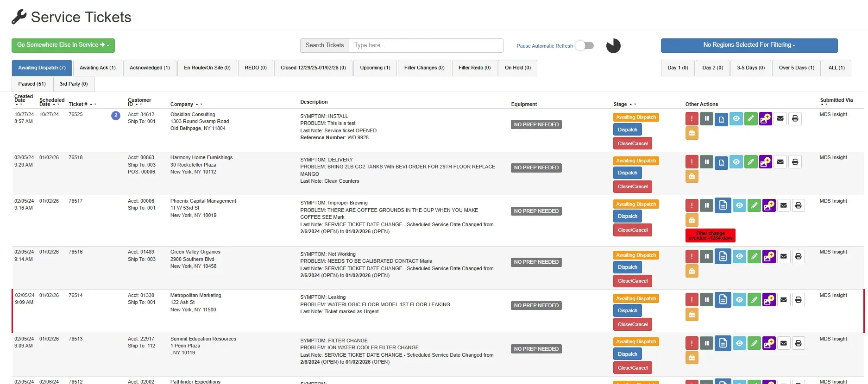Print the Metropolitan Marketing ticket 76514
This screenshot has width=868, height=384.
pos(799,300)
